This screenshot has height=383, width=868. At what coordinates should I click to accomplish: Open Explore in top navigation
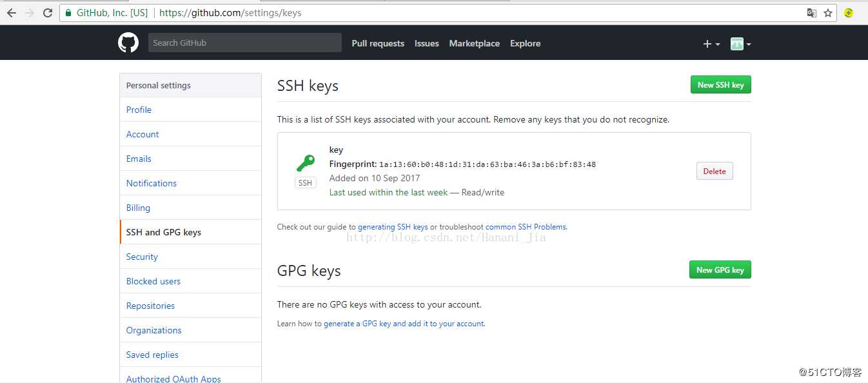click(526, 44)
